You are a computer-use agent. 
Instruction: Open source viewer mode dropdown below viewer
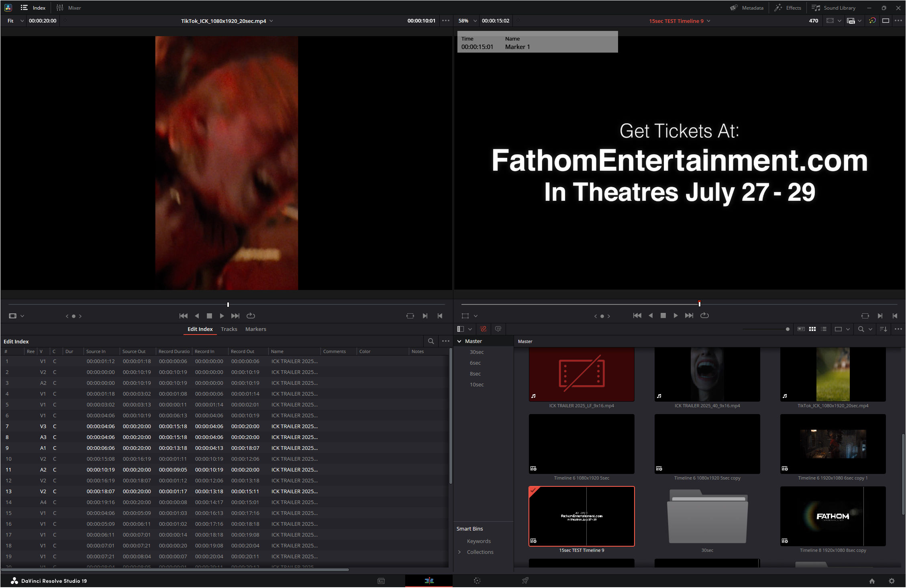click(16, 316)
